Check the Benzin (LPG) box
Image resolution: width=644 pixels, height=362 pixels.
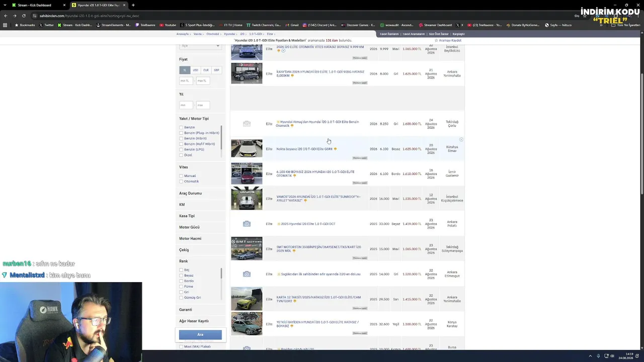click(181, 150)
